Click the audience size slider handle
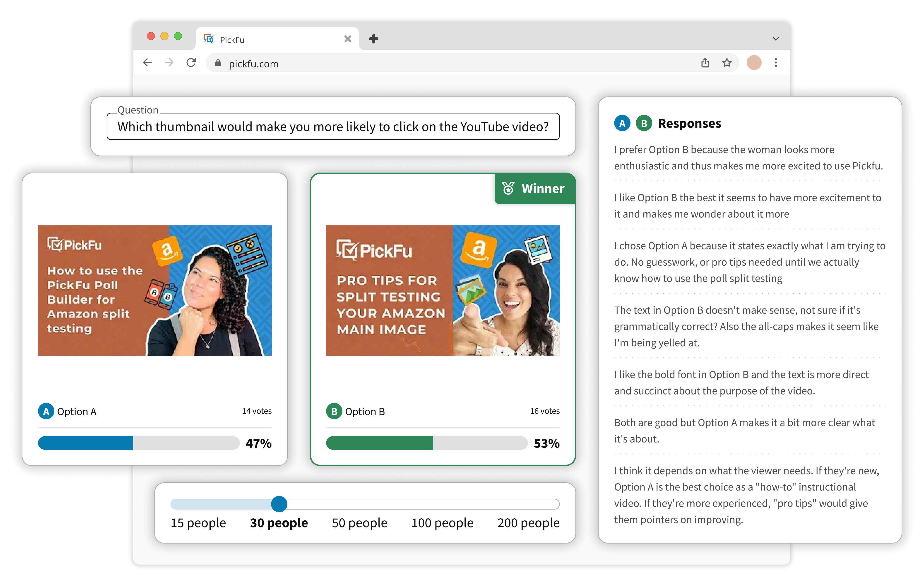 [x=279, y=504]
